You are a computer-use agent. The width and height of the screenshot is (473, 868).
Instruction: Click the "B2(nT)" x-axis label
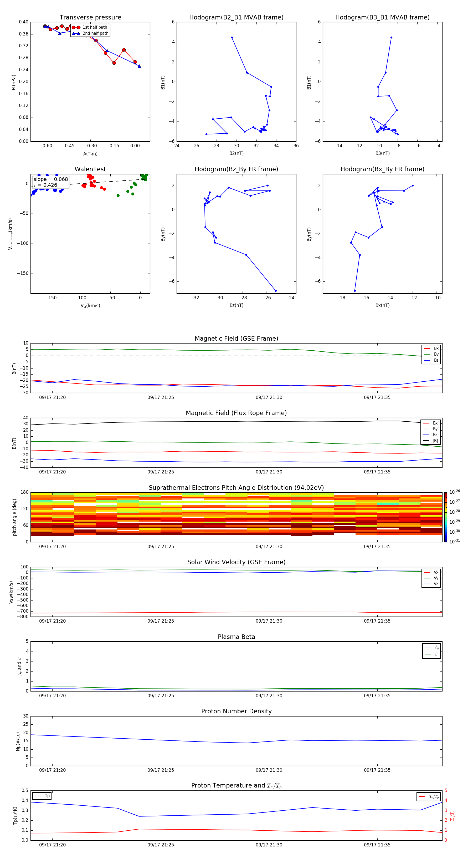[x=236, y=153]
